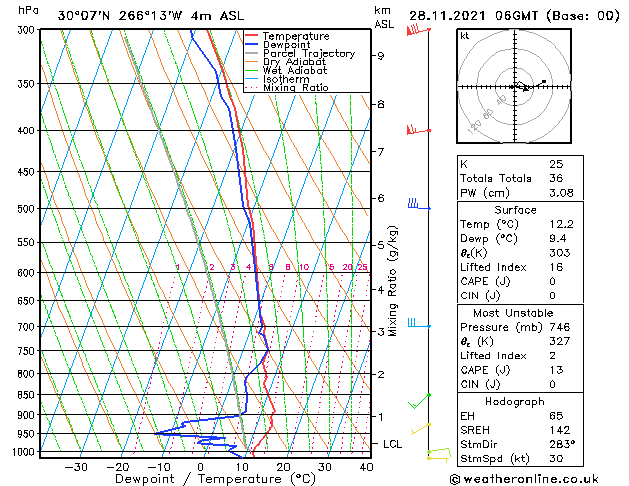Screen dimensions: 629x486
Task: Click the Most Unstable Lifted Index value '2'
Action: pos(553,356)
